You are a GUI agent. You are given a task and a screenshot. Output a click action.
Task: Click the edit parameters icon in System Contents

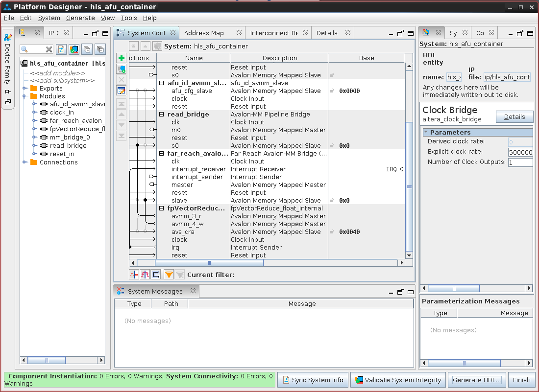[122, 91]
